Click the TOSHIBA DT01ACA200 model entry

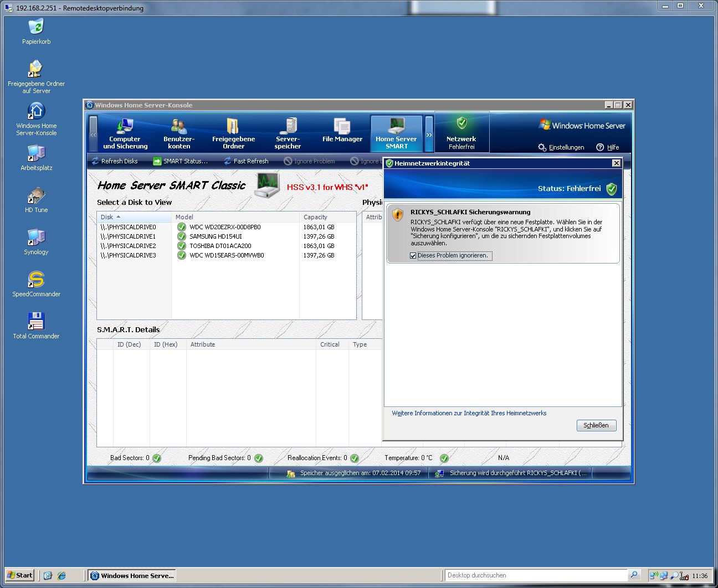220,246
